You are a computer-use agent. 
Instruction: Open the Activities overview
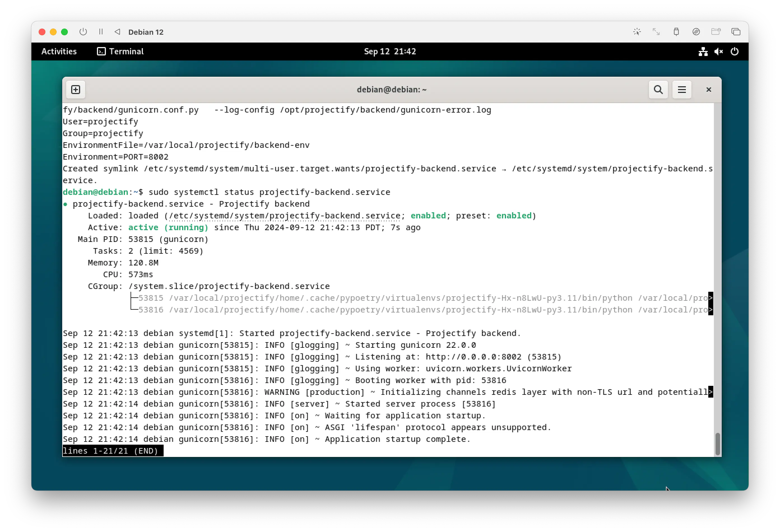tap(59, 51)
